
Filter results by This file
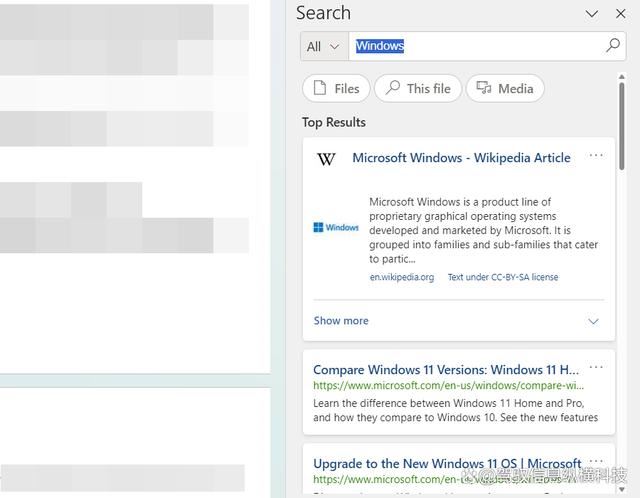(418, 88)
